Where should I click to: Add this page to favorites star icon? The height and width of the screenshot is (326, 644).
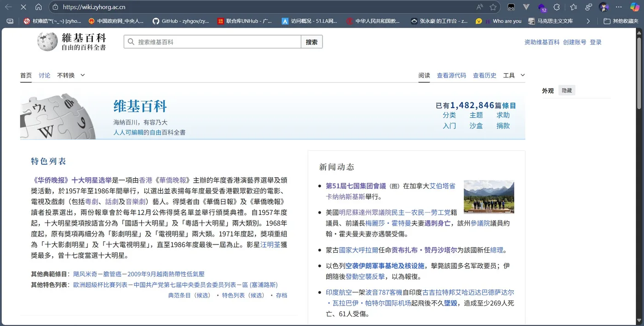[493, 7]
